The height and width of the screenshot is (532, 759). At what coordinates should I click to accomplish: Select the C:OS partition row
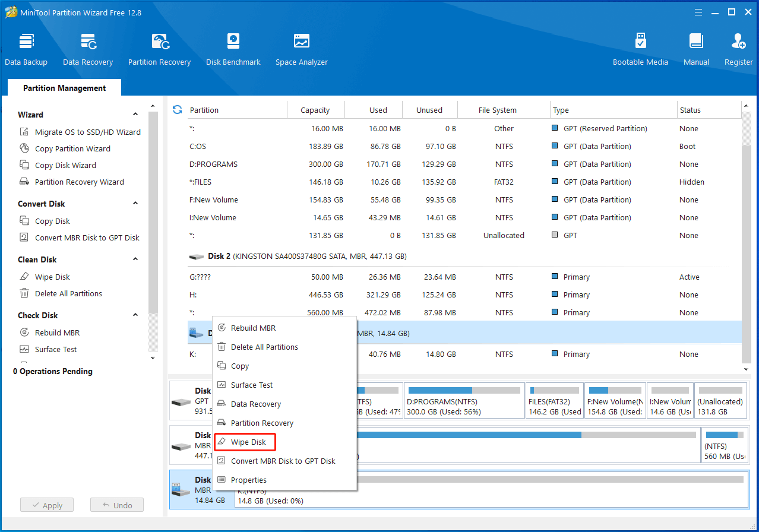[464, 146]
